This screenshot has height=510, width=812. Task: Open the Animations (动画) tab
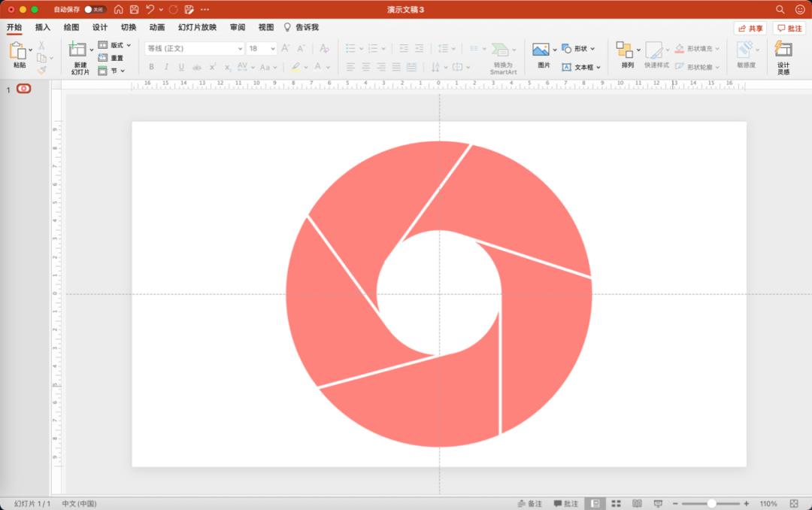[157, 28]
